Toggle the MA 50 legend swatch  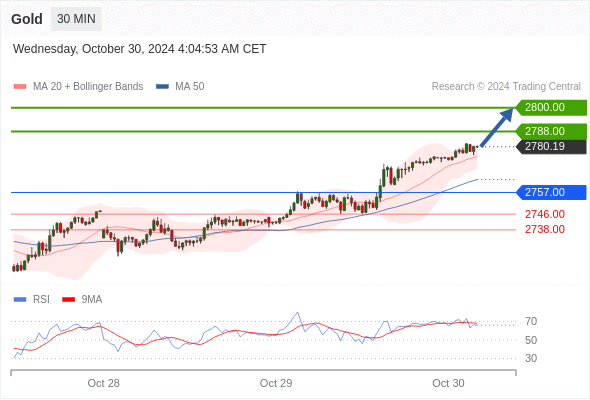pyautogui.click(x=162, y=87)
